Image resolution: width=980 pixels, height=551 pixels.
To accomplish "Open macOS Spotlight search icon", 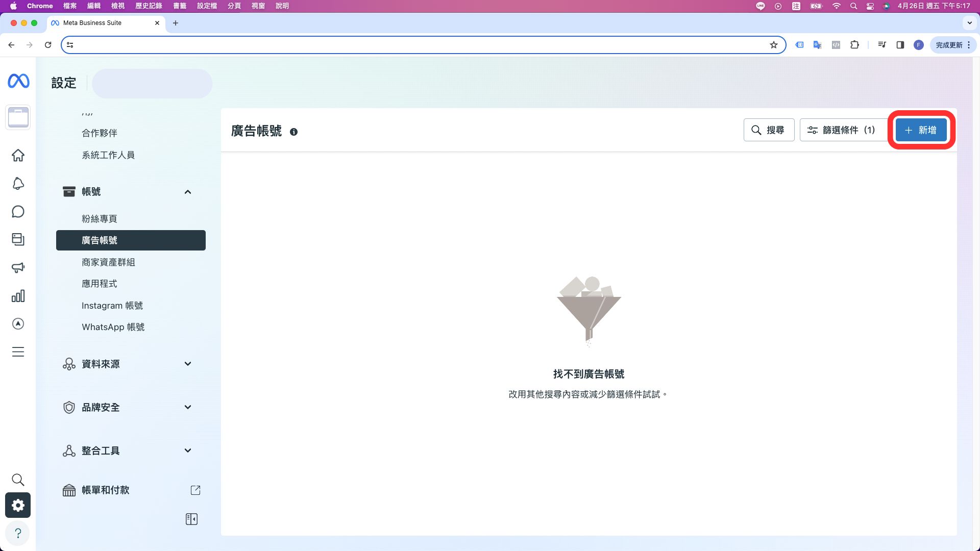I will tap(853, 6).
